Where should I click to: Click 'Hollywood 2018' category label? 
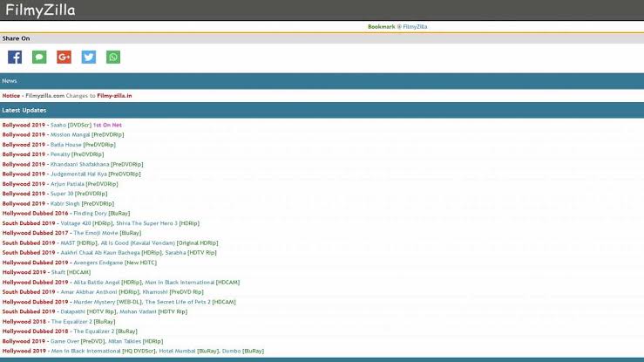(x=24, y=322)
